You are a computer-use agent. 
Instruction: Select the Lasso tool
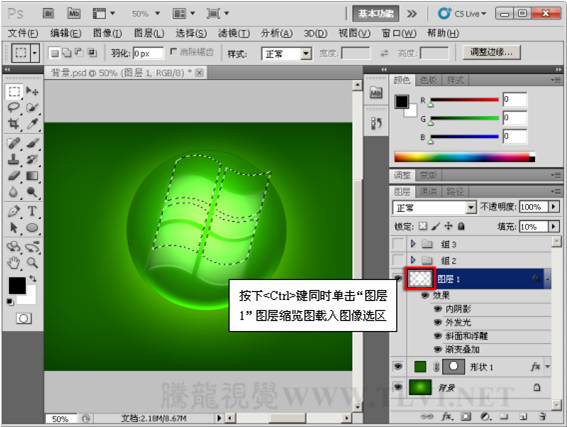click(x=14, y=107)
